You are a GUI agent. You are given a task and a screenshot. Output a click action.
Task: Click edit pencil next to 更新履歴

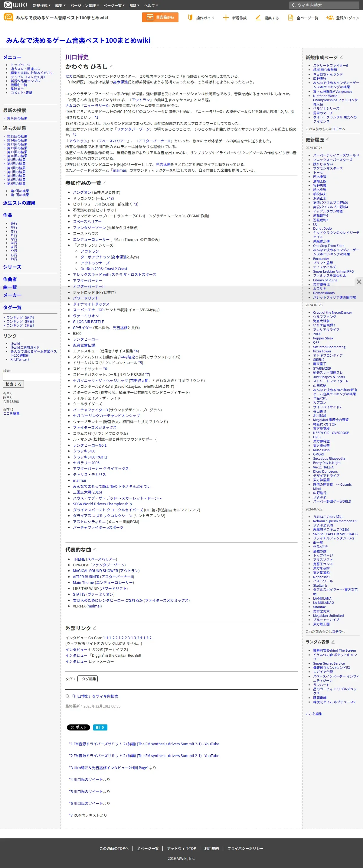pyautogui.click(x=328, y=139)
